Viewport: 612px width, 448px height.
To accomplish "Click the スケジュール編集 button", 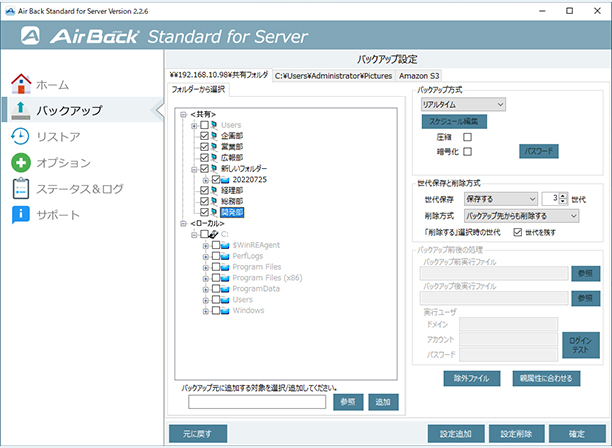I will click(x=453, y=120).
